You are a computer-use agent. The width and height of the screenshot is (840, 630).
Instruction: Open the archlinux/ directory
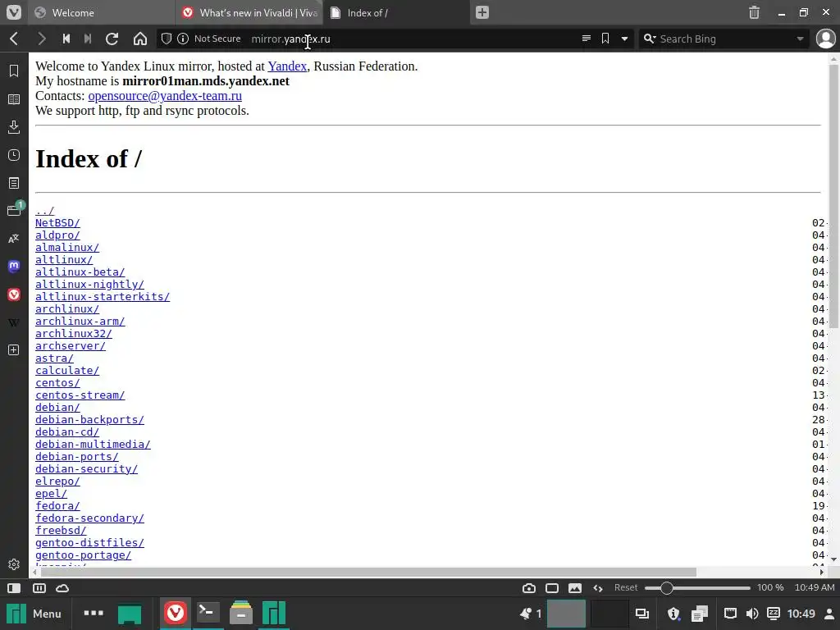pyautogui.click(x=67, y=309)
